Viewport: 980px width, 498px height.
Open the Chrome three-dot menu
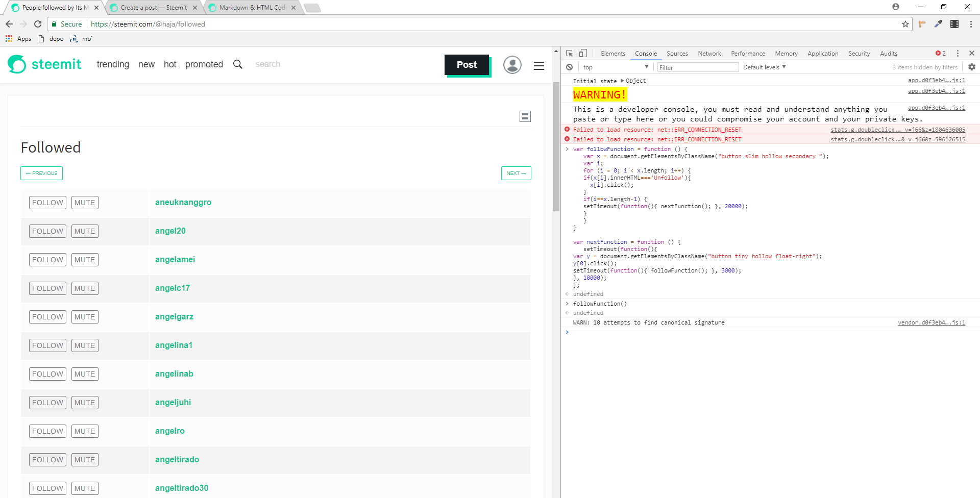(971, 24)
